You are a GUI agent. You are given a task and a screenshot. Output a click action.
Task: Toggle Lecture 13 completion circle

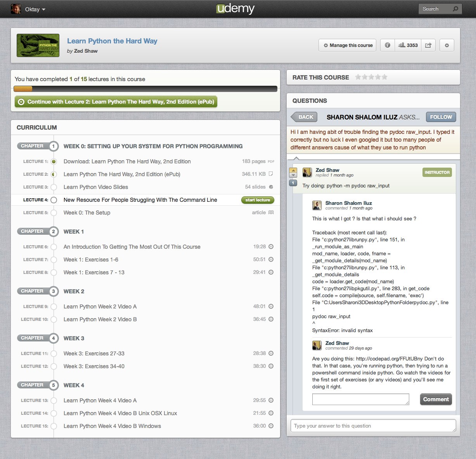[54, 400]
